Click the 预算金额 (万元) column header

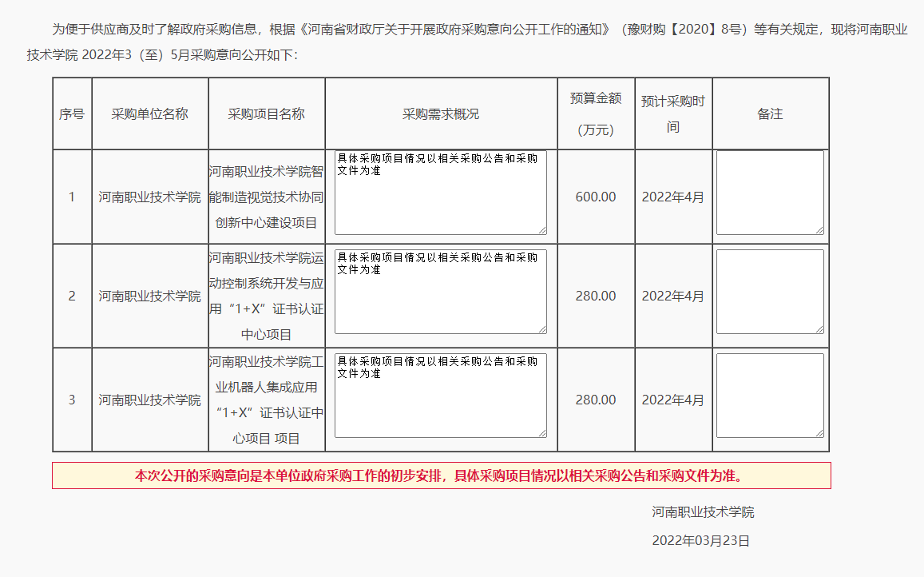click(596, 113)
